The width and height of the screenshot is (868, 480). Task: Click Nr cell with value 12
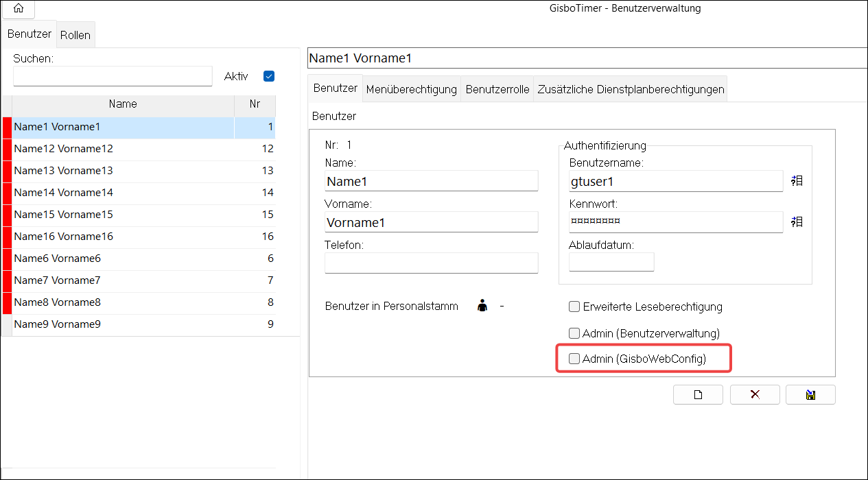255,149
